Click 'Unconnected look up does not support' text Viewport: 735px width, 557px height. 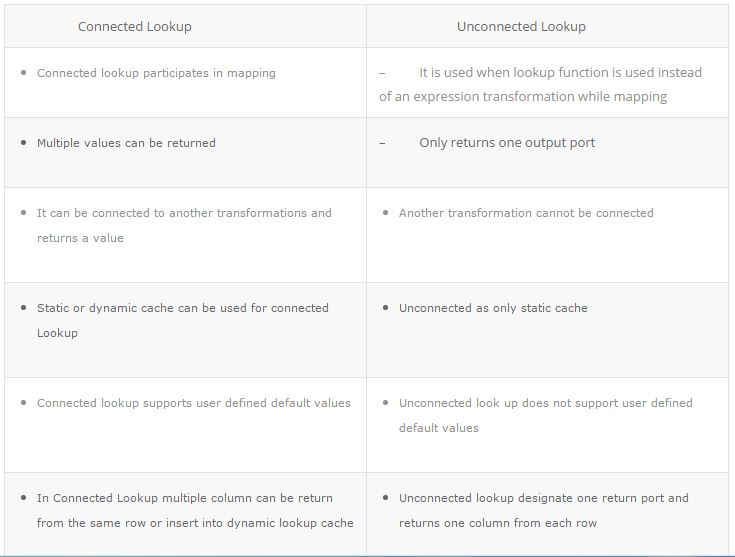546,403
